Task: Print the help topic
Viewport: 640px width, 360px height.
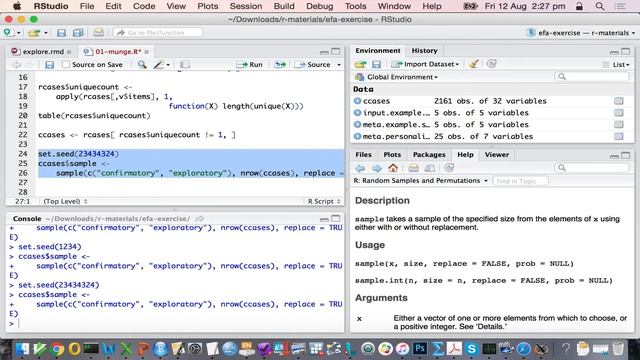Action: point(413,168)
